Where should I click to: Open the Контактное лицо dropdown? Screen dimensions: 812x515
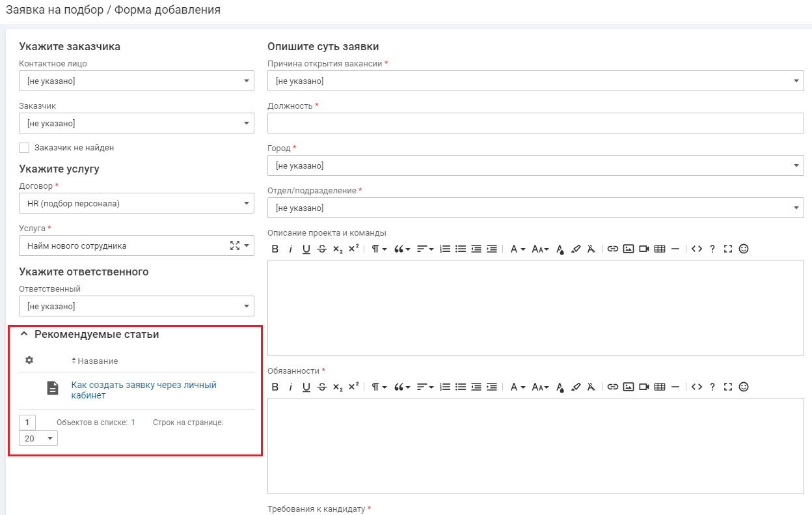pos(136,81)
